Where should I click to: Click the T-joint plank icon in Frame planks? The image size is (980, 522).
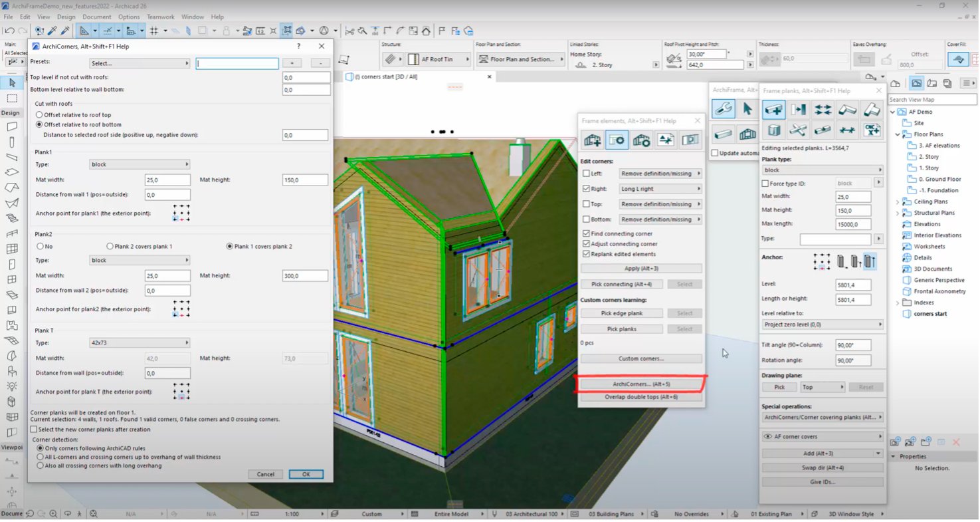pyautogui.click(x=871, y=110)
